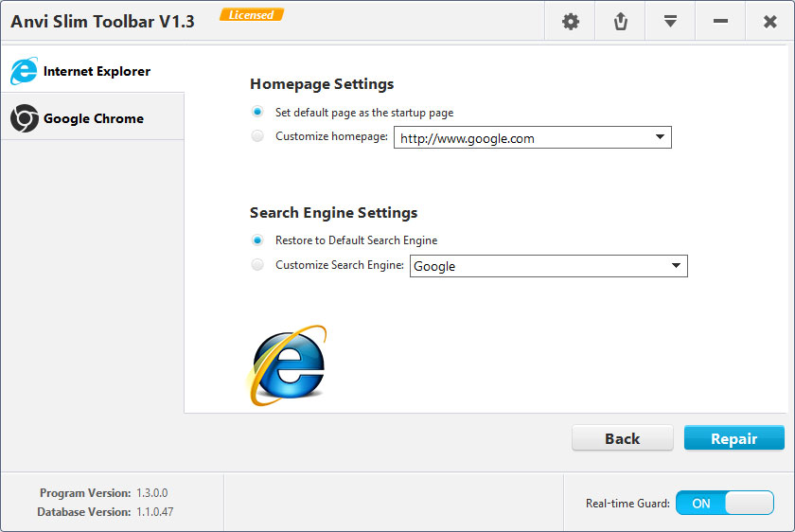Select Set default page as startup page

click(257, 112)
